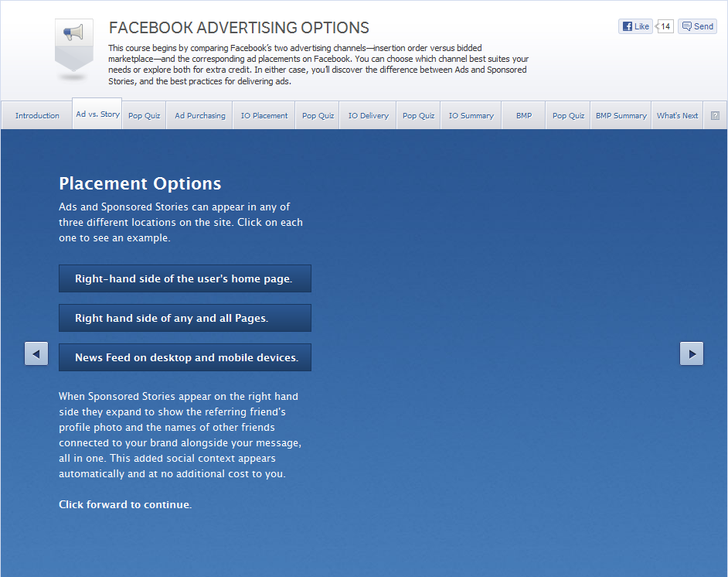Show News Feed desktop and mobile example
Image resolution: width=728 pixels, height=577 pixels.
tap(185, 357)
